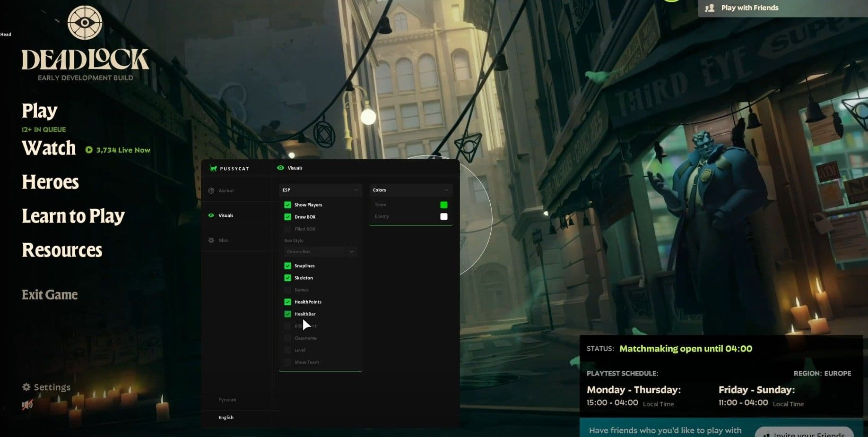Click the Friday - Sunday schedule heading
The height and width of the screenshot is (437, 868).
coord(756,390)
